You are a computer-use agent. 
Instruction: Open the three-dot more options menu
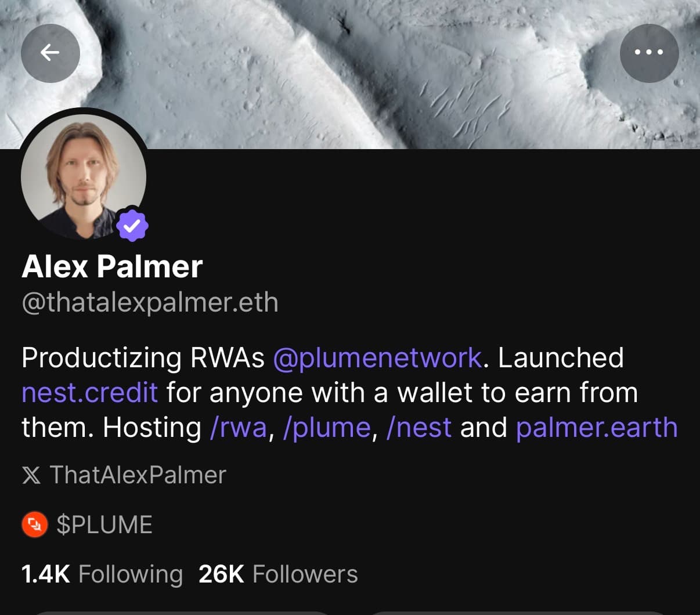tap(649, 53)
